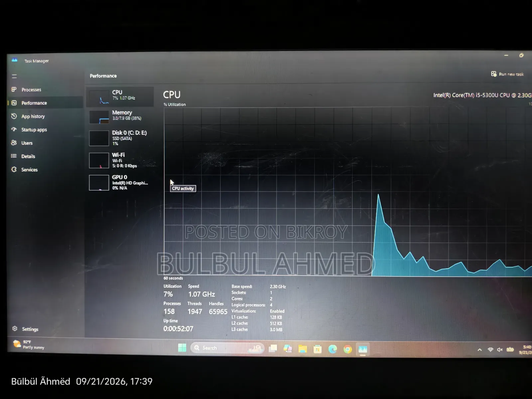Click the taskbar Search box
This screenshot has width=532, height=399.
227,348
